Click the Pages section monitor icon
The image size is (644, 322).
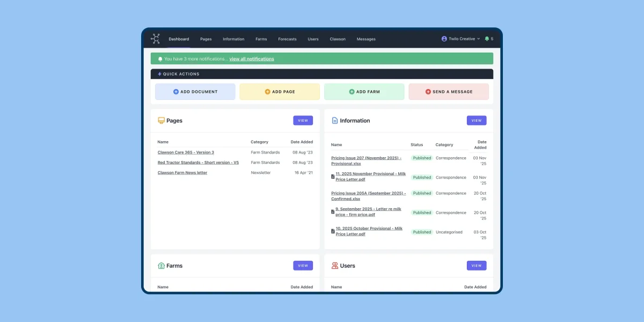(x=161, y=121)
